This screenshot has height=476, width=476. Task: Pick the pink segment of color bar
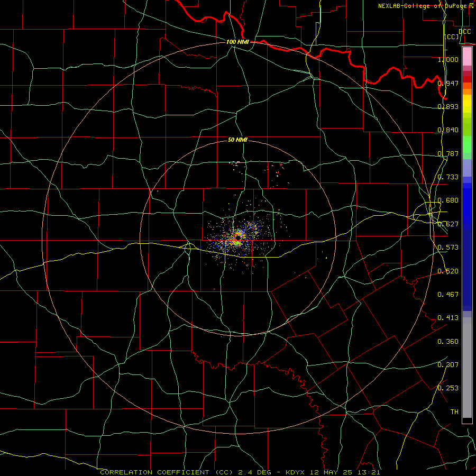pos(467,57)
